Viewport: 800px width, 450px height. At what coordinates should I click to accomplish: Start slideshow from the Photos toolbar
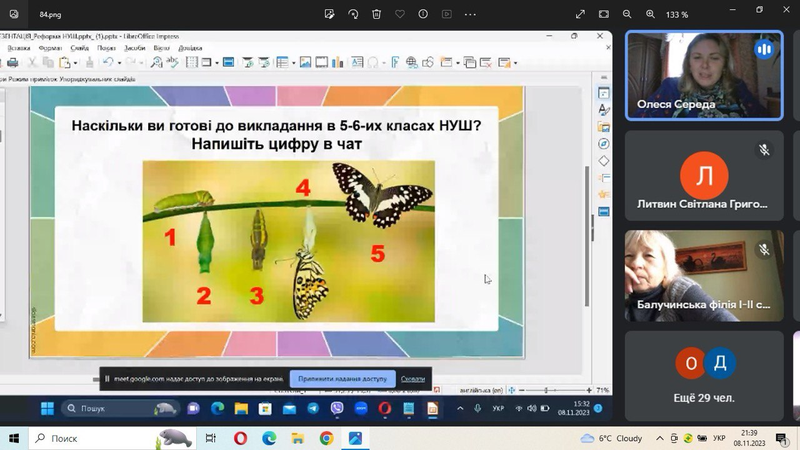446,14
